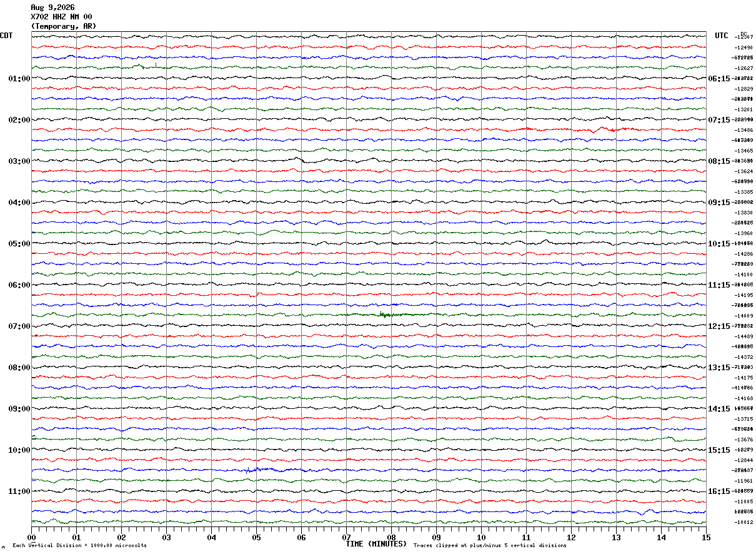Select the 06:15 UTC time label

coord(719,79)
